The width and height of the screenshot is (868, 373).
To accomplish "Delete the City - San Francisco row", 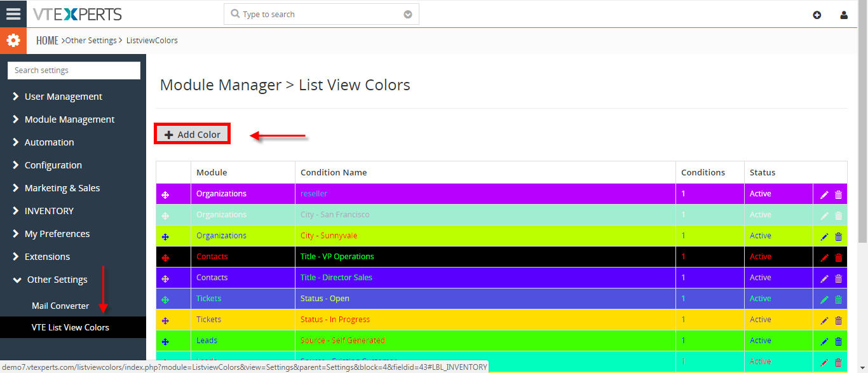I will [x=838, y=215].
